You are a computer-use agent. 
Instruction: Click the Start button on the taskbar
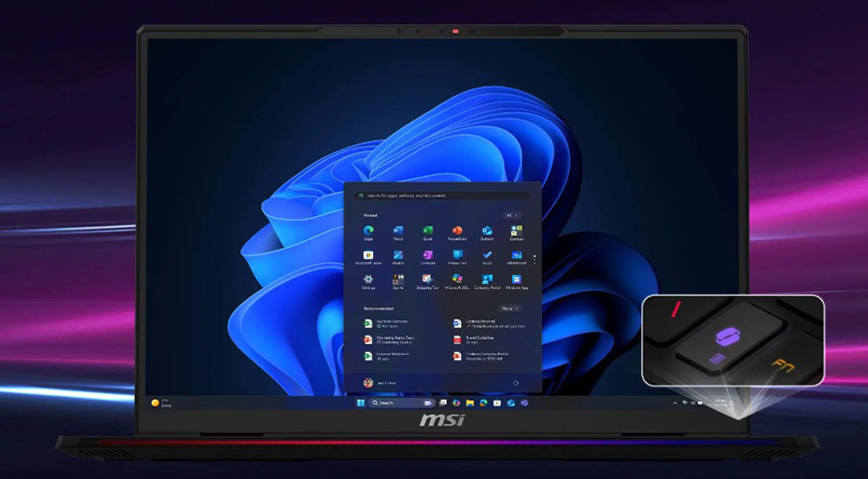tap(361, 403)
